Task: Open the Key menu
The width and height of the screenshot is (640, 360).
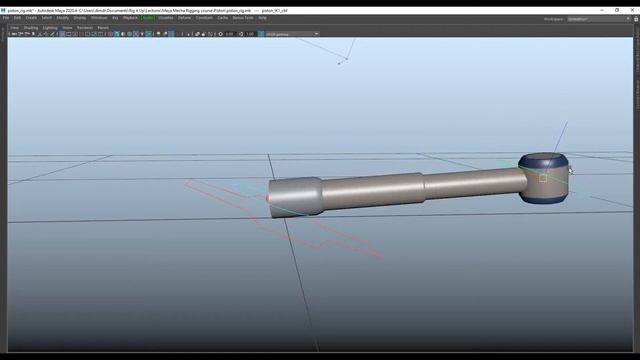Action: (x=115, y=18)
